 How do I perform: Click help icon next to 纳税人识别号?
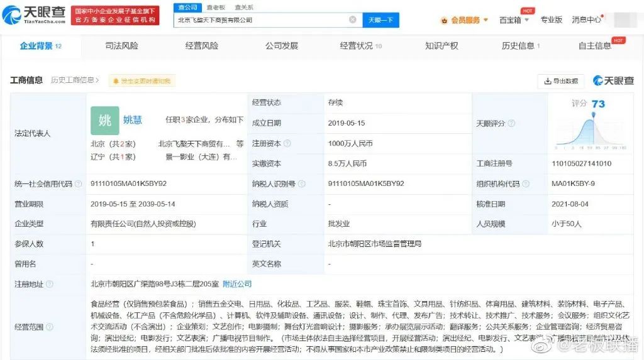coord(301,183)
